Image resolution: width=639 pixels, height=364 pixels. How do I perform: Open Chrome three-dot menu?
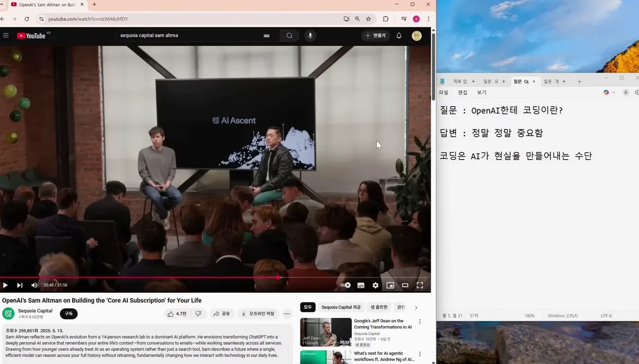[429, 19]
